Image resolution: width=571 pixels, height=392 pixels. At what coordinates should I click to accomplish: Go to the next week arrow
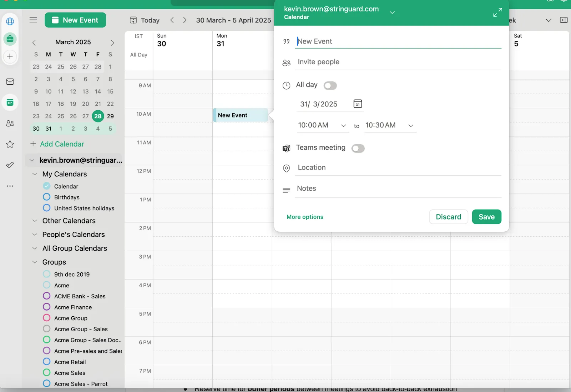[185, 20]
